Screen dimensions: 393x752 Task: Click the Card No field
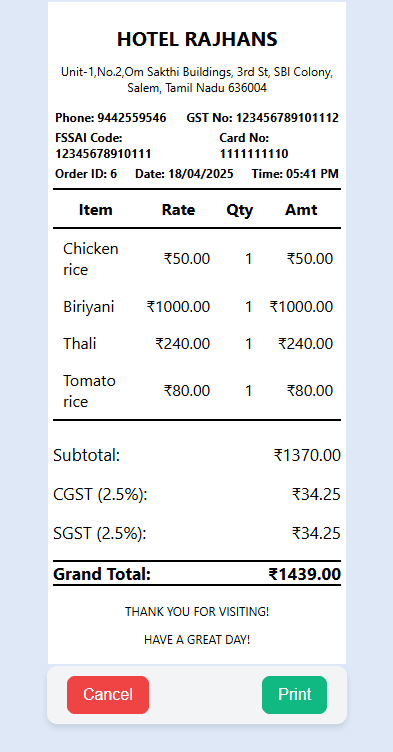[254, 146]
